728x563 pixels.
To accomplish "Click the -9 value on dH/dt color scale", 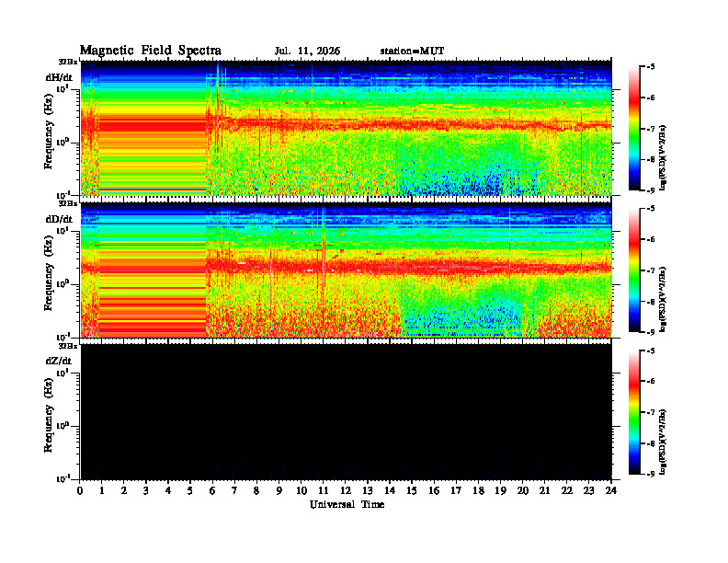I will [651, 190].
